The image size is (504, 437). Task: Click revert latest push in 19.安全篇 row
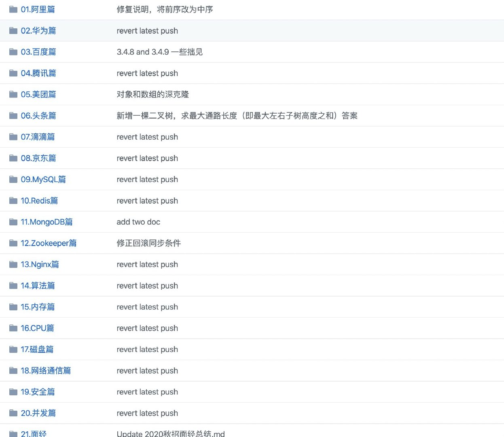pyautogui.click(x=147, y=392)
